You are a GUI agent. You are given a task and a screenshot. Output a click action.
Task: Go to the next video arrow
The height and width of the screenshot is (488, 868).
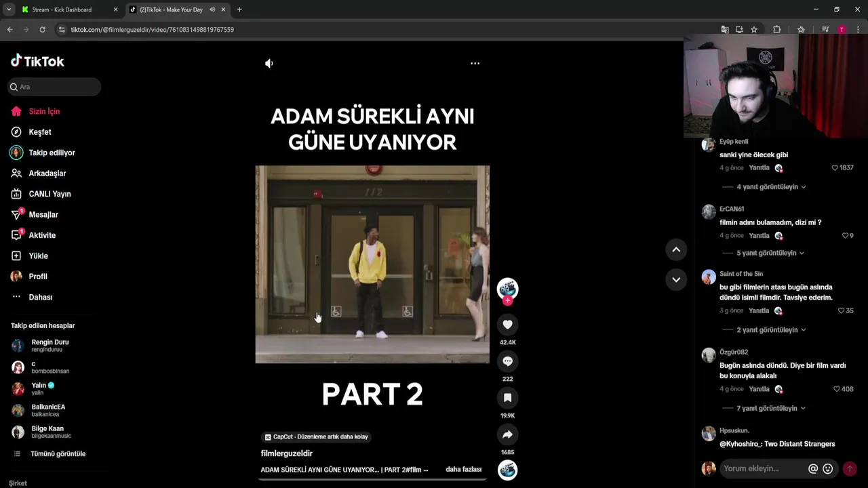(676, 279)
